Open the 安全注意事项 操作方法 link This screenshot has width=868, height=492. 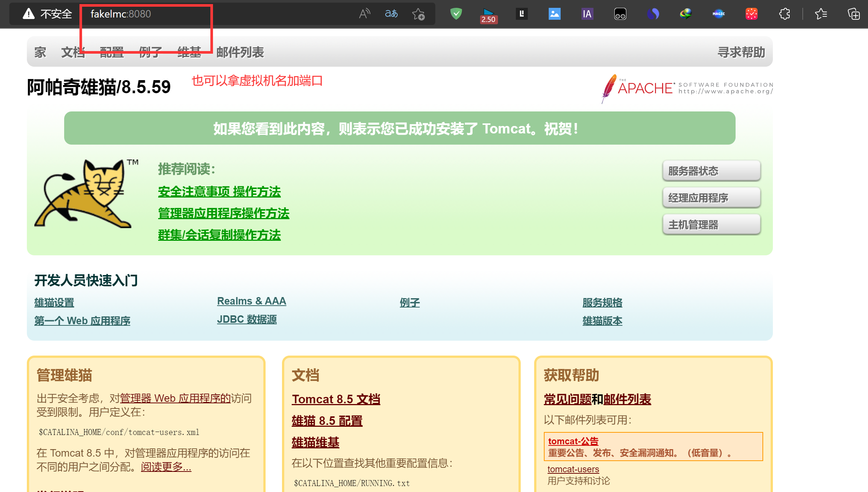coord(219,192)
